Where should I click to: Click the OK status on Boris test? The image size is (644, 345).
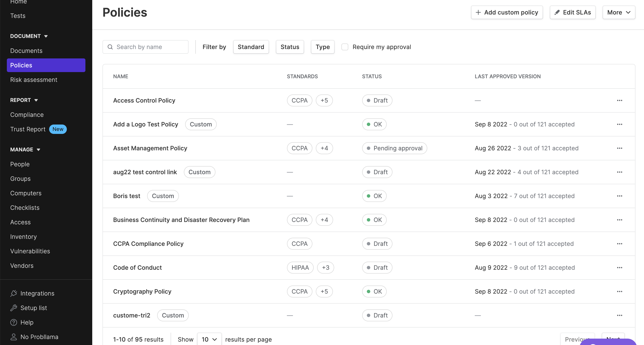click(374, 196)
